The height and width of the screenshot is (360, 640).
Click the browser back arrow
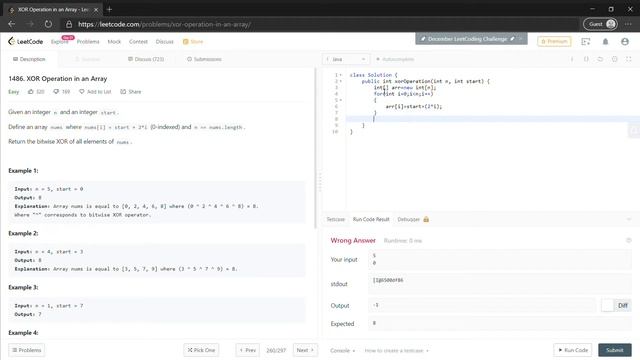tap(11, 24)
